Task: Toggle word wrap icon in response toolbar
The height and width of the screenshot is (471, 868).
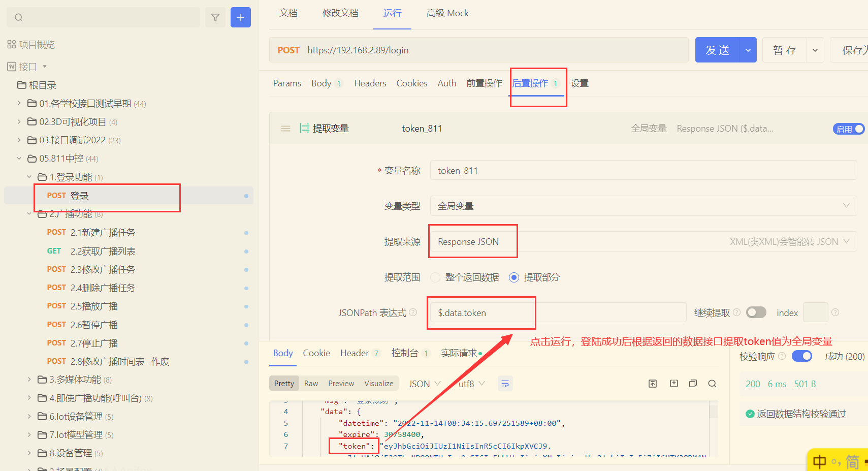Action: [x=505, y=384]
